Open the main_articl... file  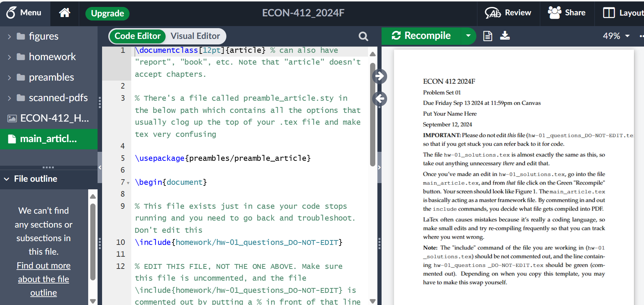click(x=49, y=139)
